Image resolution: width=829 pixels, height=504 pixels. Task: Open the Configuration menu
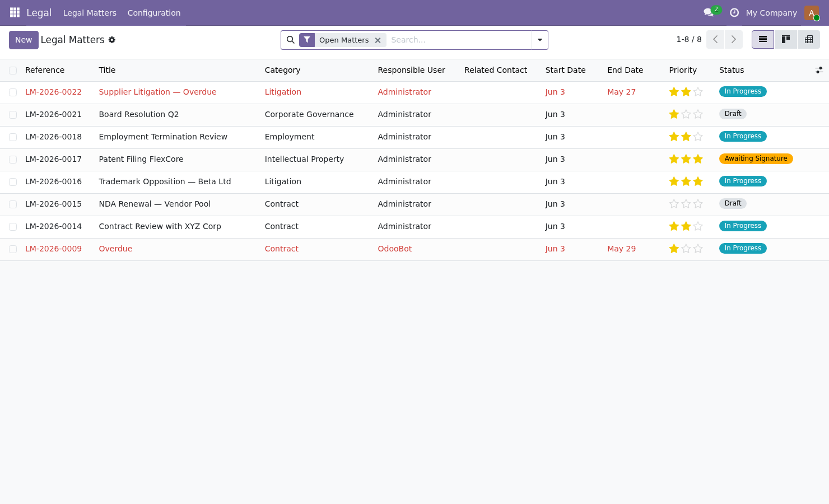154,12
